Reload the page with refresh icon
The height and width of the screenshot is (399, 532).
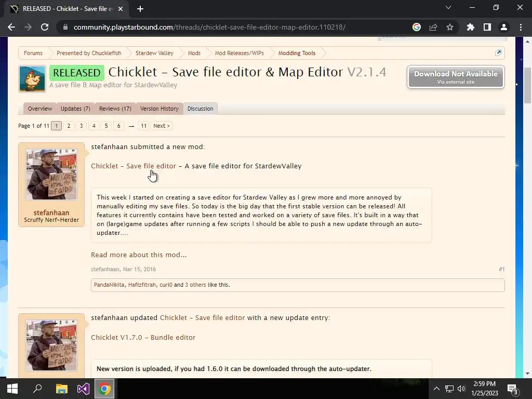(45, 27)
